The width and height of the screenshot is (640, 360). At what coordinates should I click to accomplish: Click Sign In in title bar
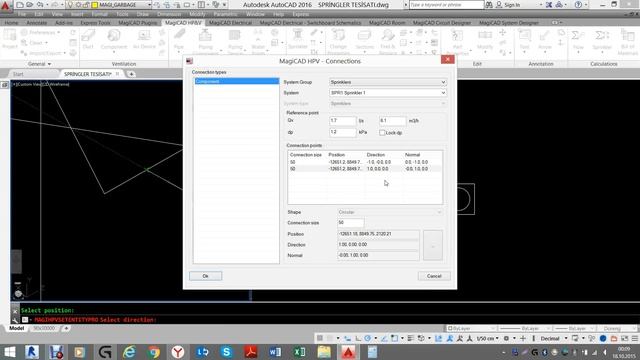coord(511,5)
